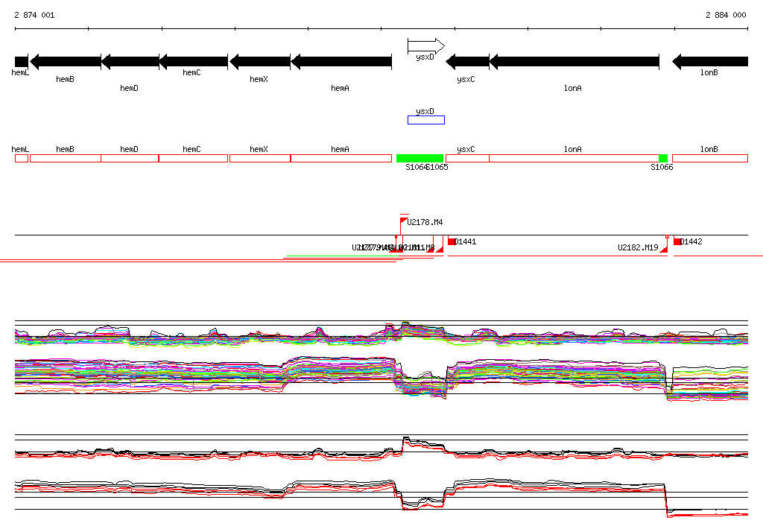Click the U2182.M19 red triangle marker
The height and width of the screenshot is (532, 763).
click(664, 249)
